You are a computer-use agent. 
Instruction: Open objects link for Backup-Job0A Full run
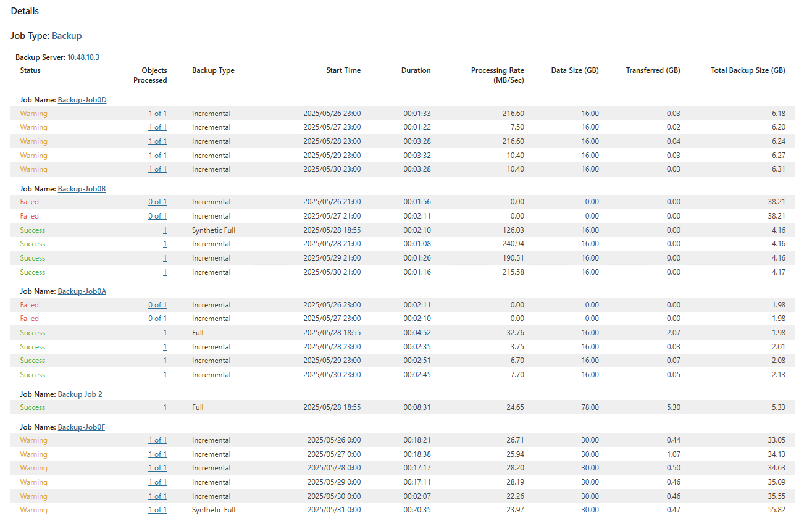[165, 333]
